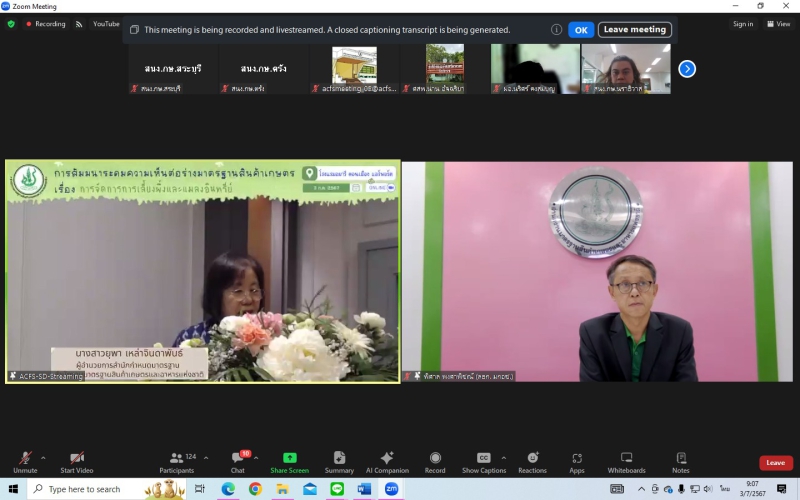Image resolution: width=800 pixels, height=500 pixels.
Task: Open the Participants panel
Action: (177, 462)
